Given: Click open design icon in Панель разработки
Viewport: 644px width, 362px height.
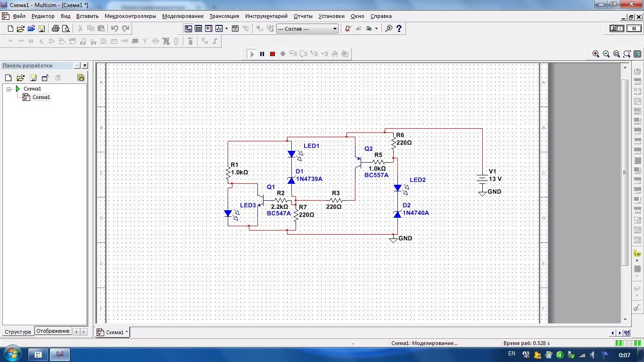Looking at the screenshot, I should pyautogui.click(x=20, y=78).
